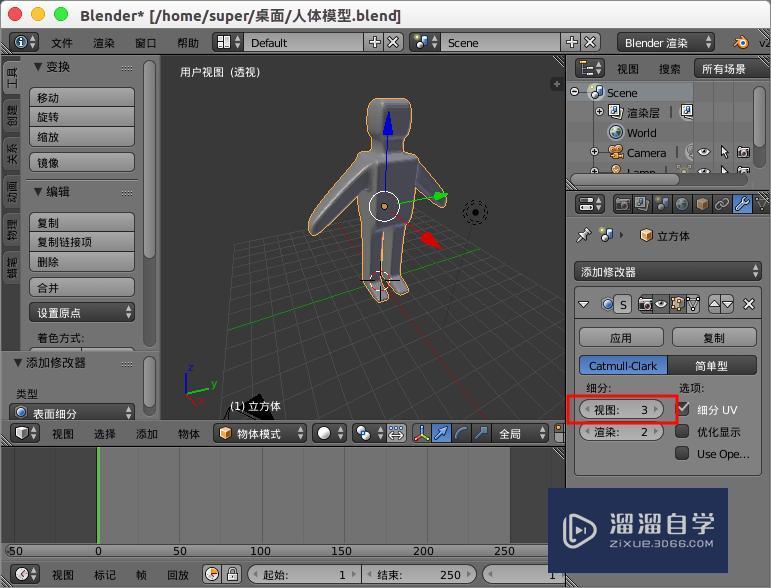The width and height of the screenshot is (771, 588).
Task: Open the object properties cube tab
Action: pyautogui.click(x=702, y=204)
